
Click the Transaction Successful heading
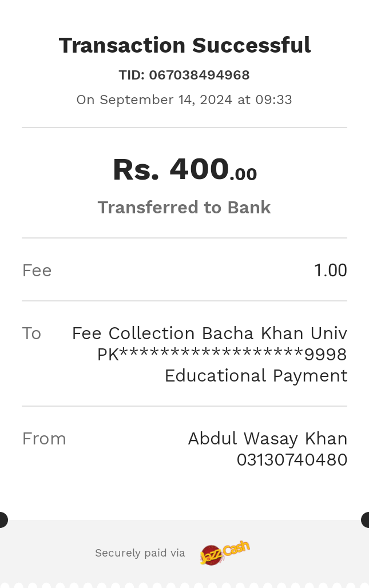[x=184, y=45]
